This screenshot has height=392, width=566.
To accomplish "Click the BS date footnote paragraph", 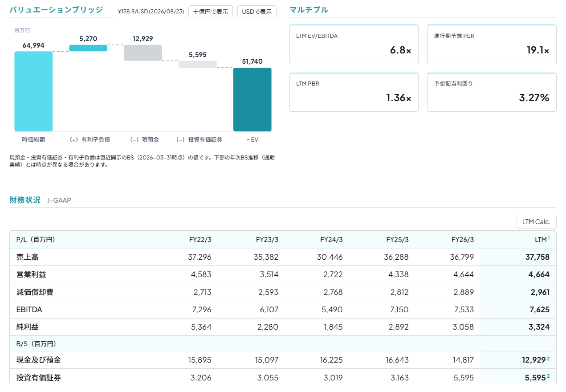I will (x=142, y=161).
